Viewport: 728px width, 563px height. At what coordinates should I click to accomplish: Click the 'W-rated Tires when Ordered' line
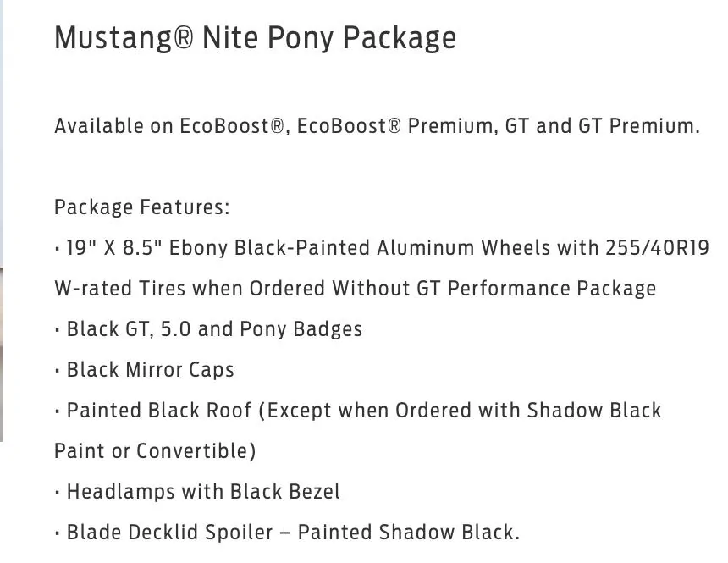click(356, 289)
